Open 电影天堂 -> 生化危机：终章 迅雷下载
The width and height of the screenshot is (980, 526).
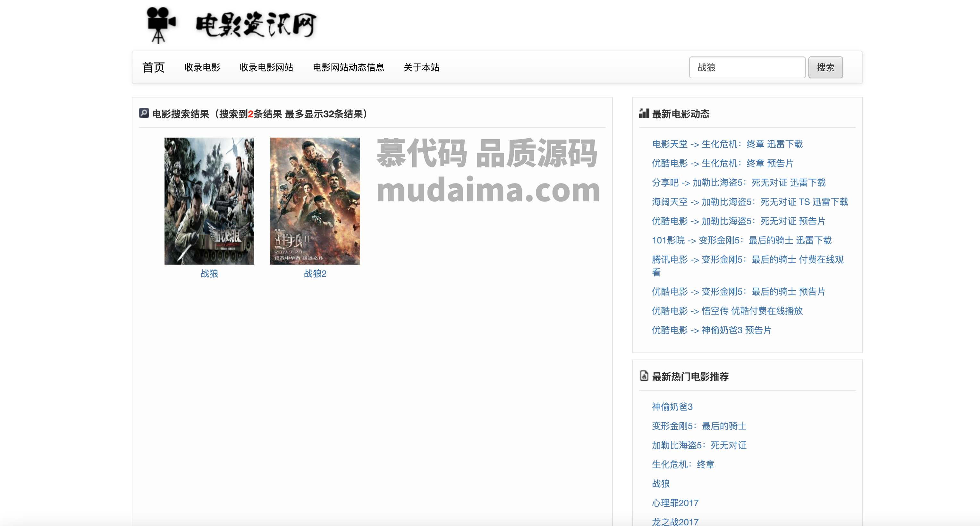727,144
